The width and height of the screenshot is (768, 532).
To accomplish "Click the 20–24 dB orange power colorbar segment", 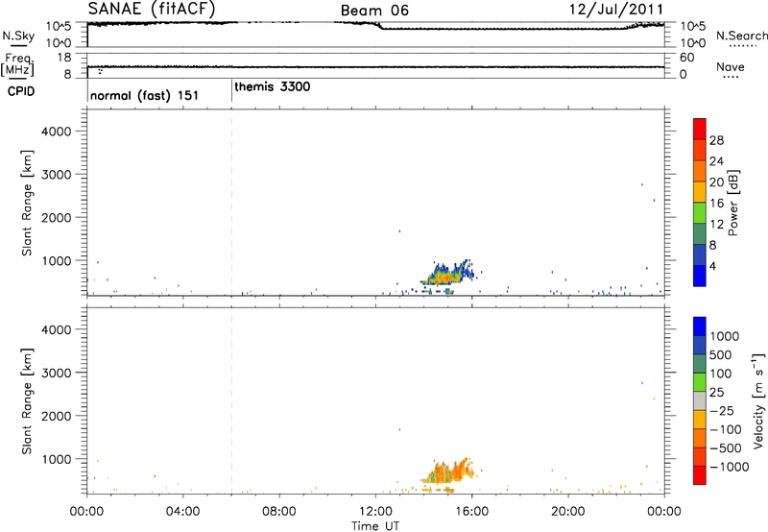I will pos(700,171).
